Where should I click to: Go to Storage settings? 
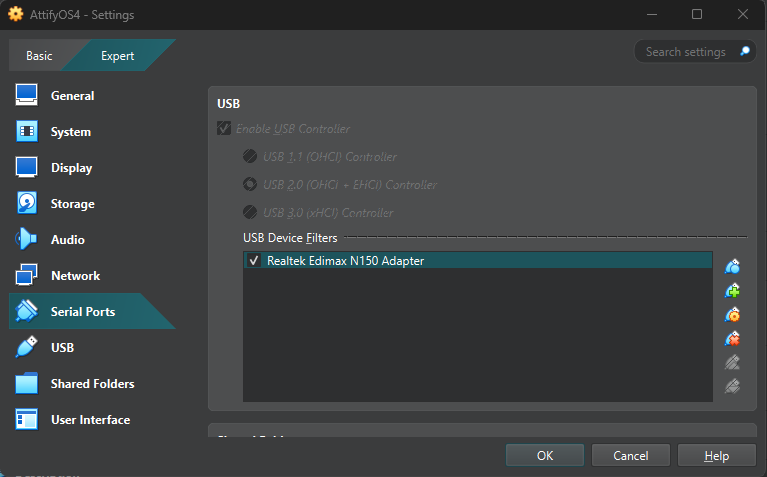tap(72, 204)
